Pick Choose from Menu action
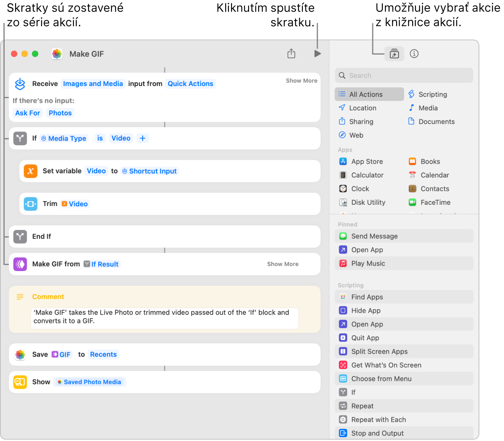 tap(404, 379)
